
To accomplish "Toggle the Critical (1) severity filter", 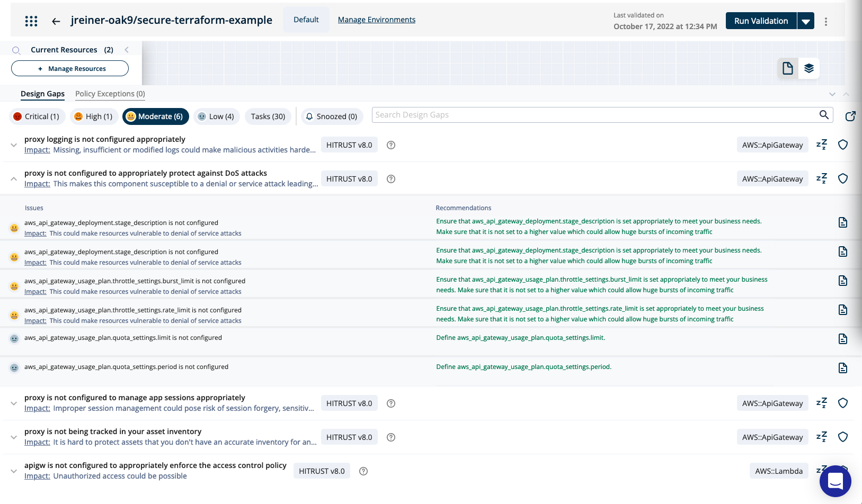I will coord(37,116).
